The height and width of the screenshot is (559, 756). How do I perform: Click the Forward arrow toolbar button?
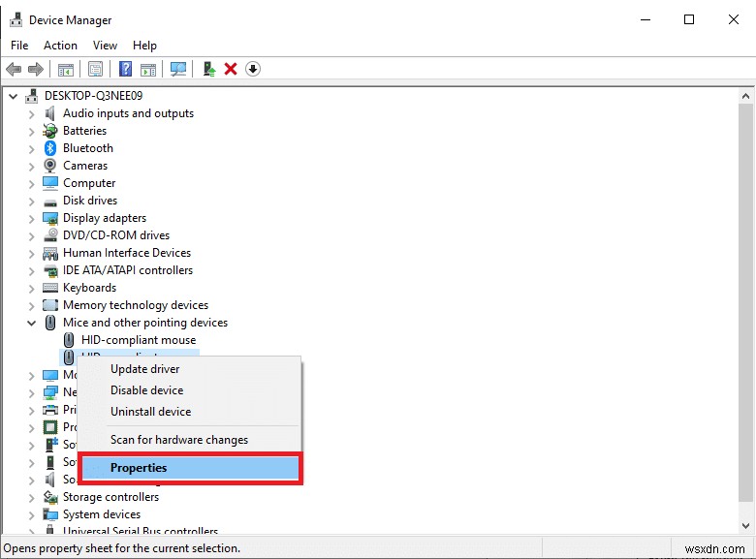point(36,70)
